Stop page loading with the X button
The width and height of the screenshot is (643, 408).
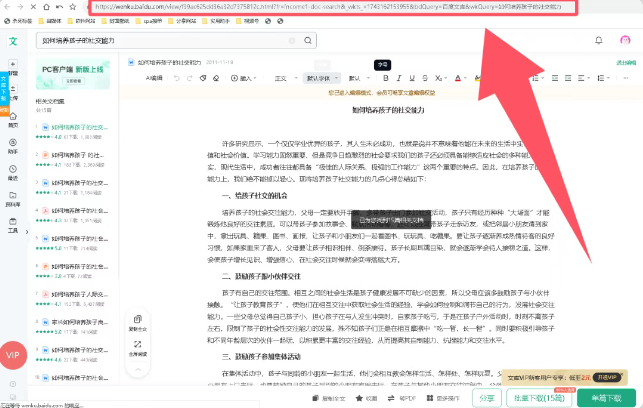[x=33, y=7]
